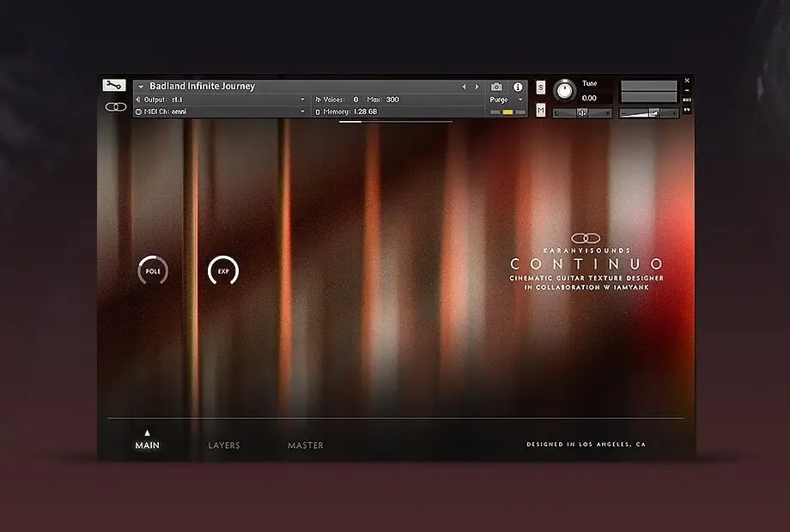Click the Tune value 0.00 field

[589, 98]
